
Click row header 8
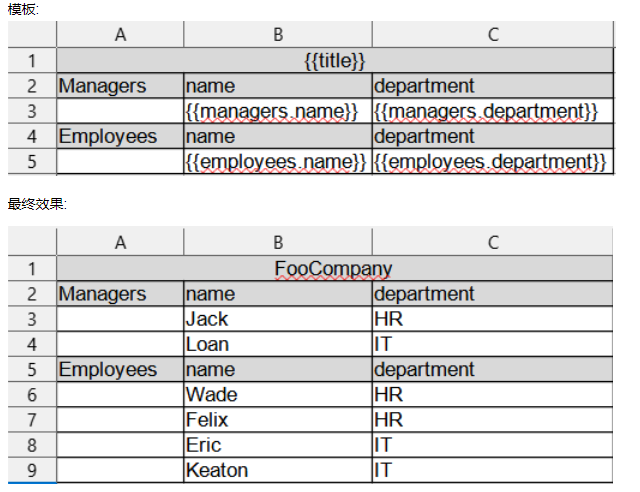pyautogui.click(x=31, y=444)
